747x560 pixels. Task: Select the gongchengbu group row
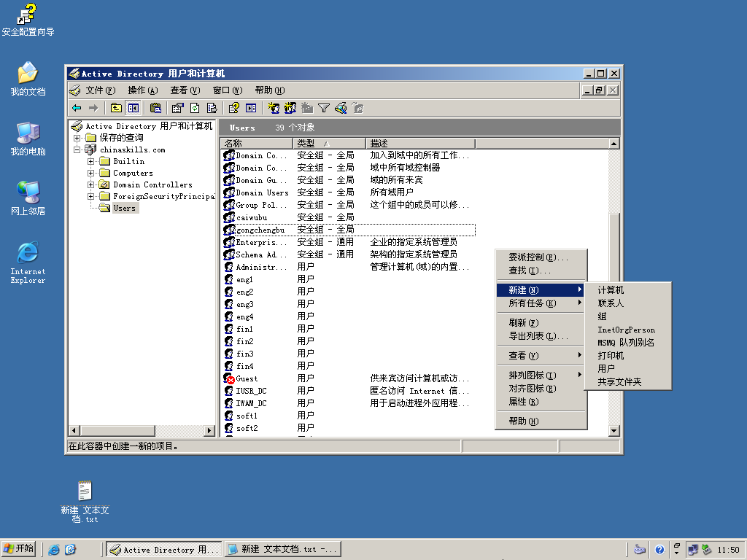pos(349,230)
